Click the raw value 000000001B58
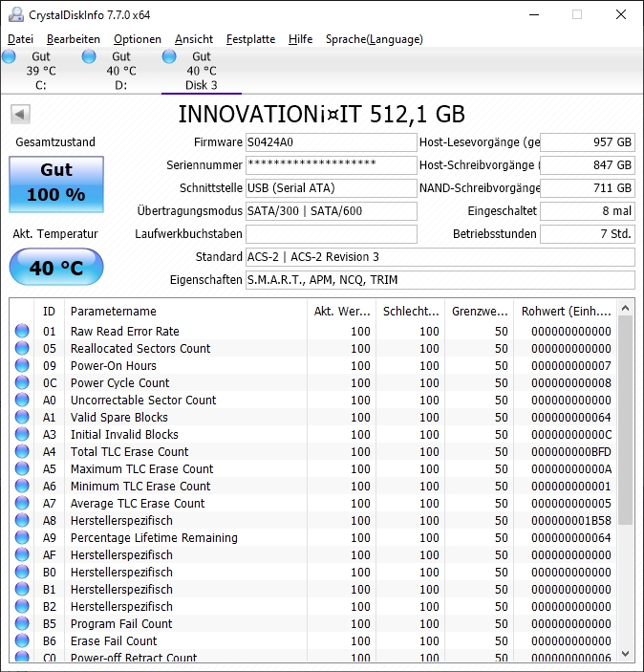644x672 pixels. pyautogui.click(x=571, y=520)
